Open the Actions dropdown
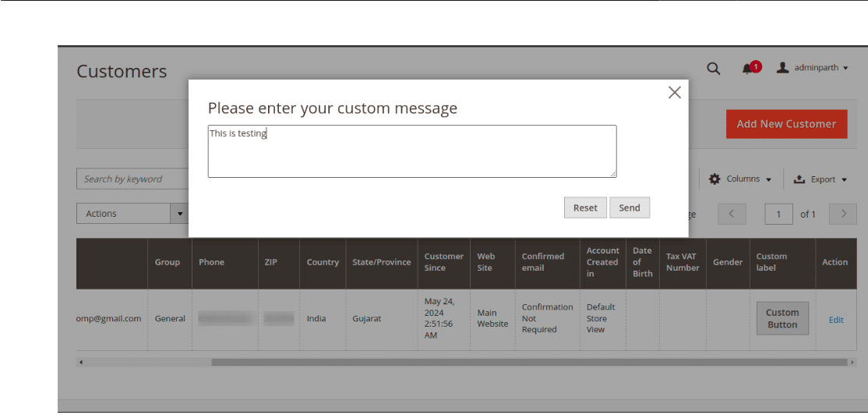The width and height of the screenshot is (868, 415). point(131,213)
